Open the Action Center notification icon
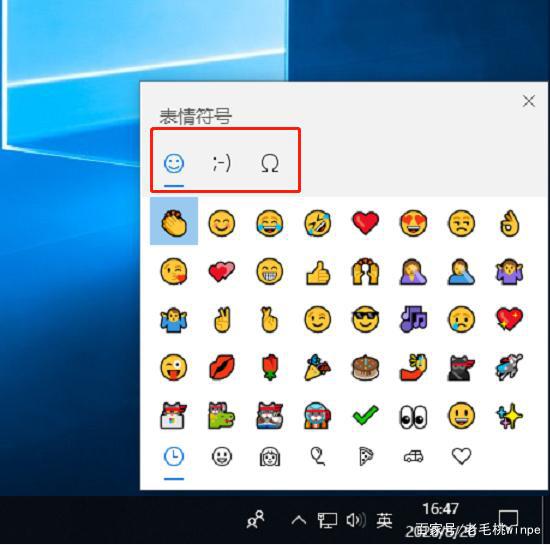This screenshot has height=545, width=550. click(x=509, y=518)
